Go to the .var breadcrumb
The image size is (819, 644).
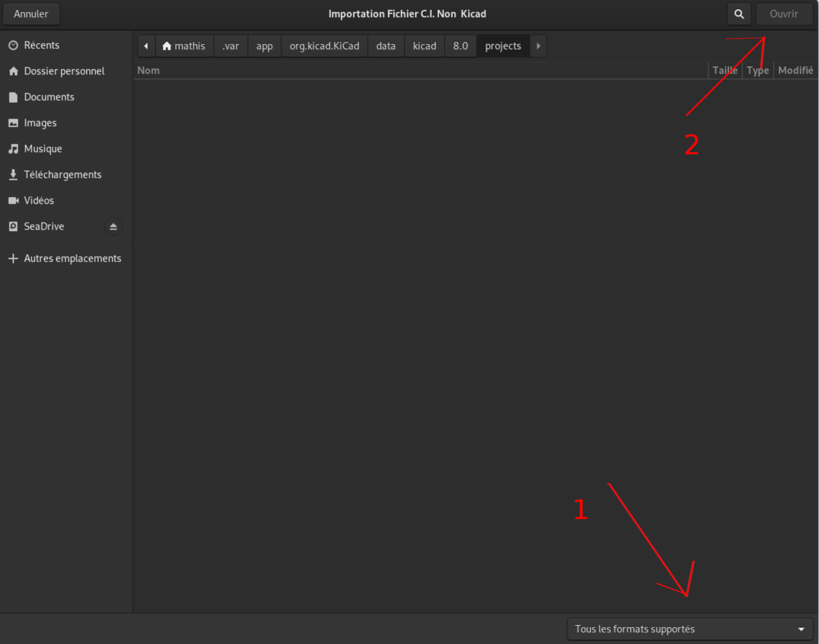coord(231,46)
